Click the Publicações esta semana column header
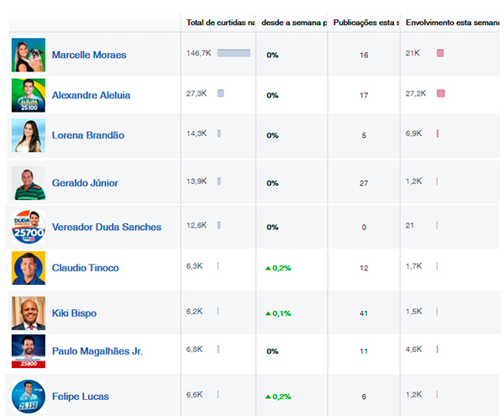The width and height of the screenshot is (504, 420). pyautogui.click(x=365, y=22)
